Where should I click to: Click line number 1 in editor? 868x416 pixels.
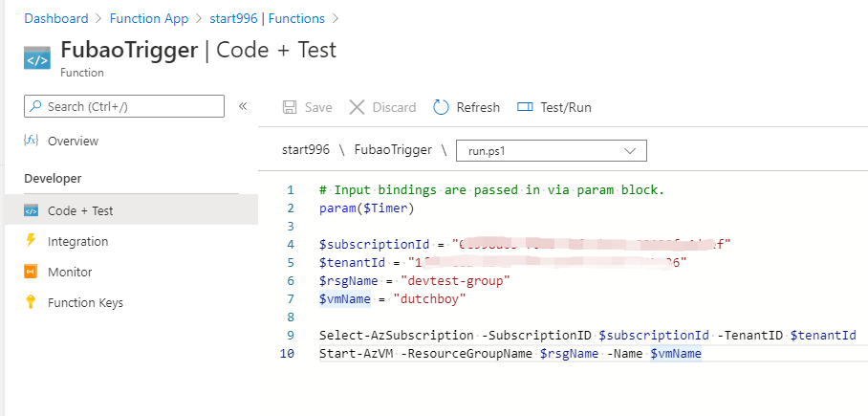(291, 190)
